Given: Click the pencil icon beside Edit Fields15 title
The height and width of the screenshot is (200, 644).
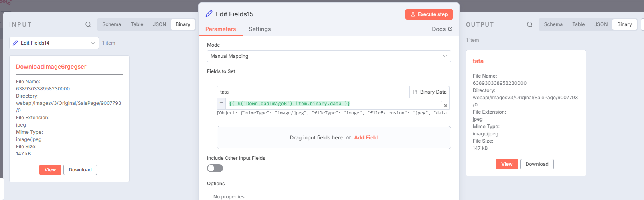Looking at the screenshot, I should pyautogui.click(x=209, y=14).
